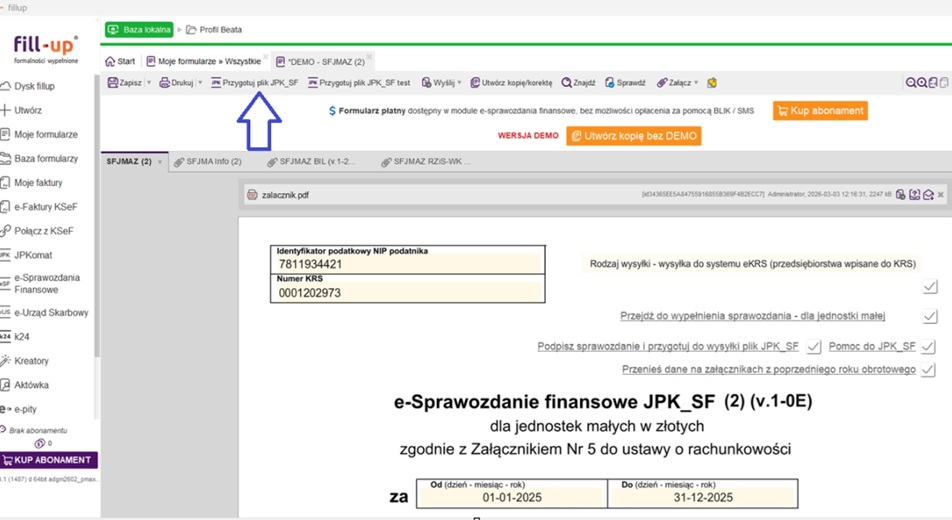Open the Załącz dropdown menu
Viewport: 952px width, 520px height.
[696, 83]
